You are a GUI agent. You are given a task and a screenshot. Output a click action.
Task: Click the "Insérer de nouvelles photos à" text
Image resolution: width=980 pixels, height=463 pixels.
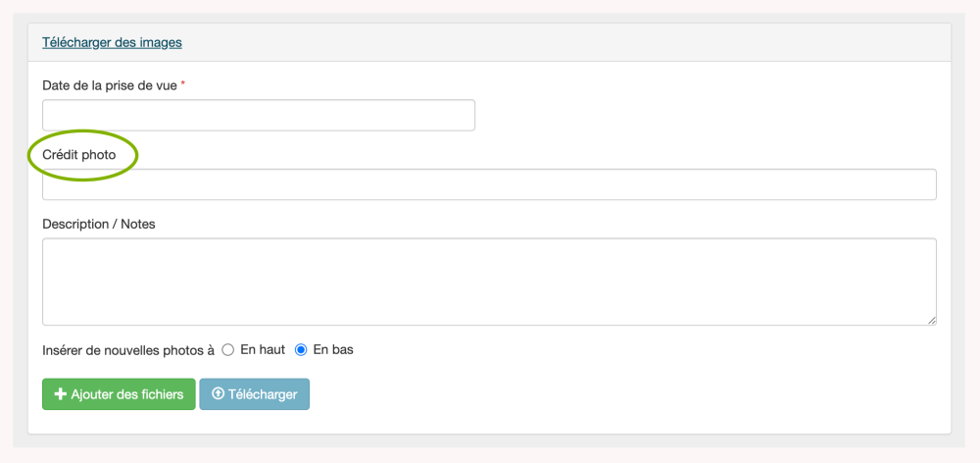128,349
